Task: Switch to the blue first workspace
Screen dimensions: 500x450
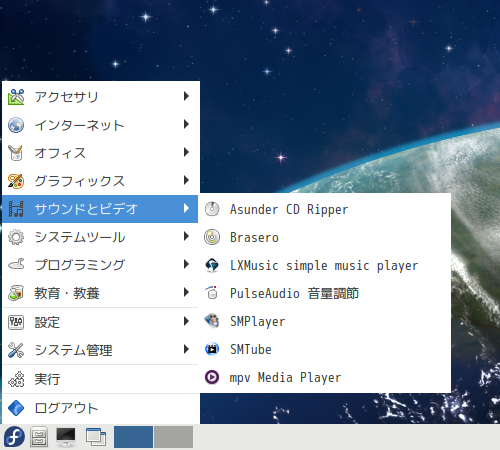Action: pyautogui.click(x=133, y=437)
